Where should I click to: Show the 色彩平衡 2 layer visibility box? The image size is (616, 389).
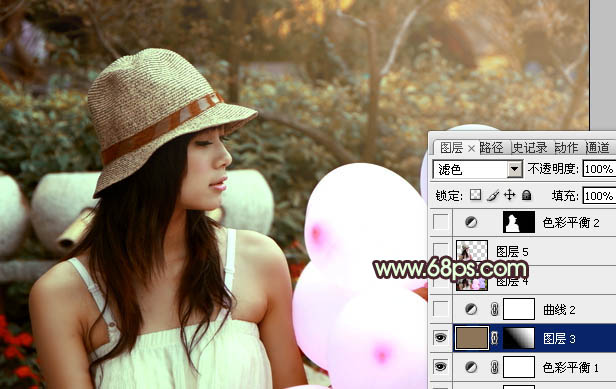[x=440, y=222]
